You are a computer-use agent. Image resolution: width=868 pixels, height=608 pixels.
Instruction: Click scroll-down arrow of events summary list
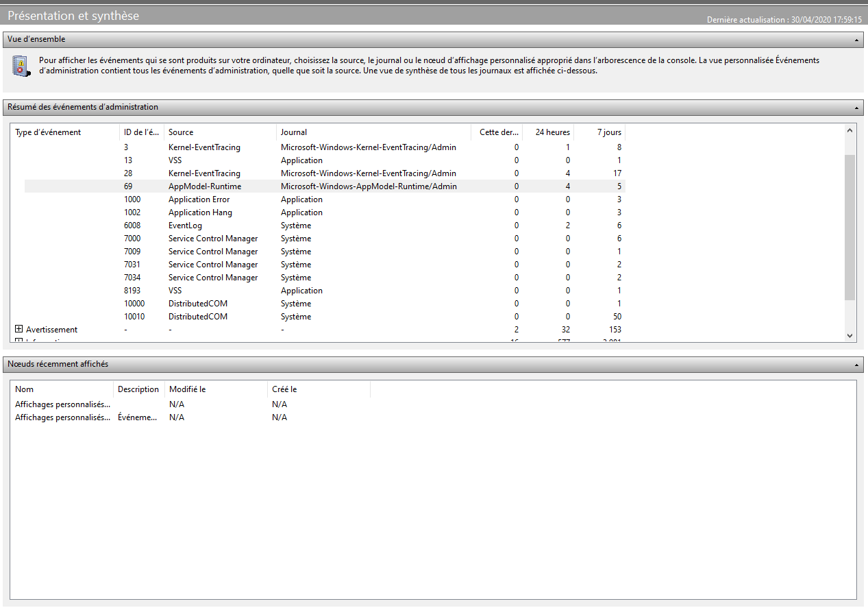click(850, 336)
